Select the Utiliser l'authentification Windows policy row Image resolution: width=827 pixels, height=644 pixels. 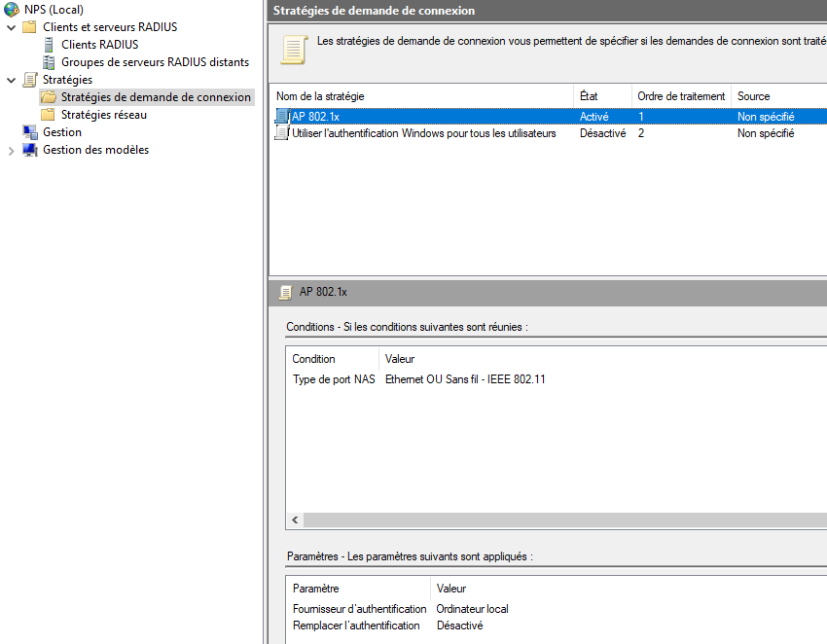(550, 133)
